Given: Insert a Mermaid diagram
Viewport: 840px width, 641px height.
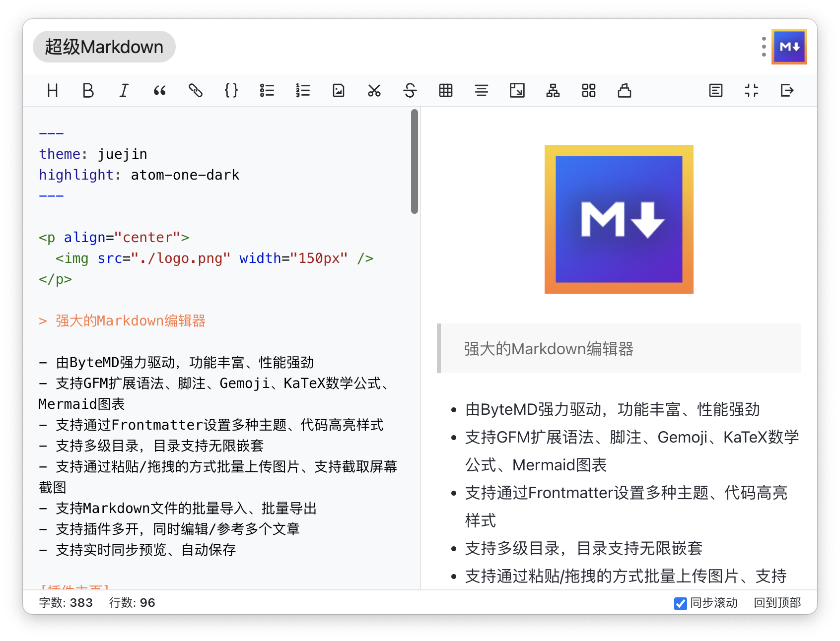Looking at the screenshot, I should (553, 90).
